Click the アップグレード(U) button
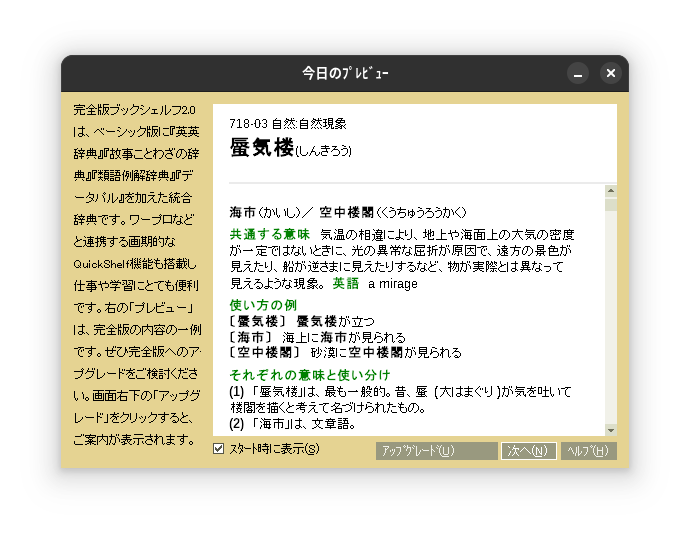This screenshot has height=535, width=690. (437, 451)
